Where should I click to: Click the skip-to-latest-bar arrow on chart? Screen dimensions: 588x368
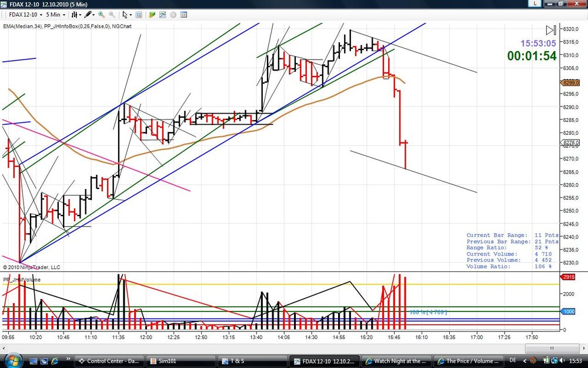point(550,30)
